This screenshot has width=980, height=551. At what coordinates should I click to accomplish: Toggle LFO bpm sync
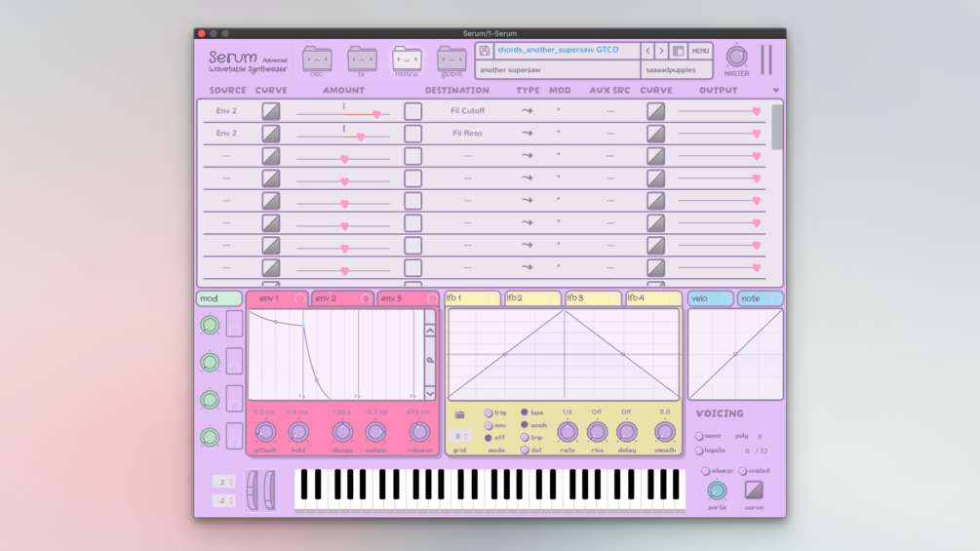tap(525, 413)
